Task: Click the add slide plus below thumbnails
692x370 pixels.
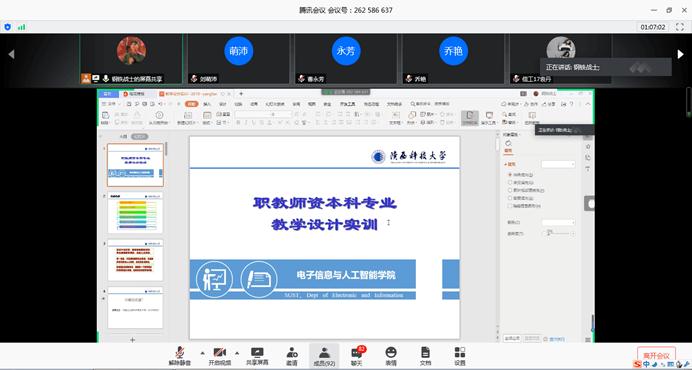Action: [132, 340]
